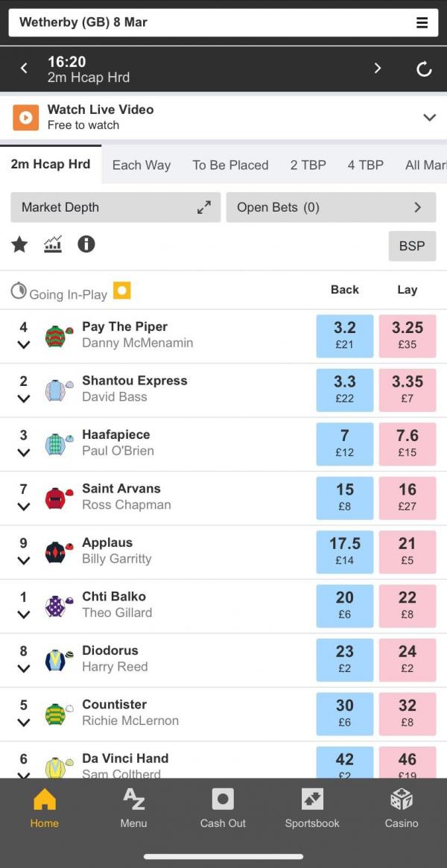Expand Saint Arvans runner details chevron
Screen dimensions: 447x868
pyautogui.click(x=23, y=507)
